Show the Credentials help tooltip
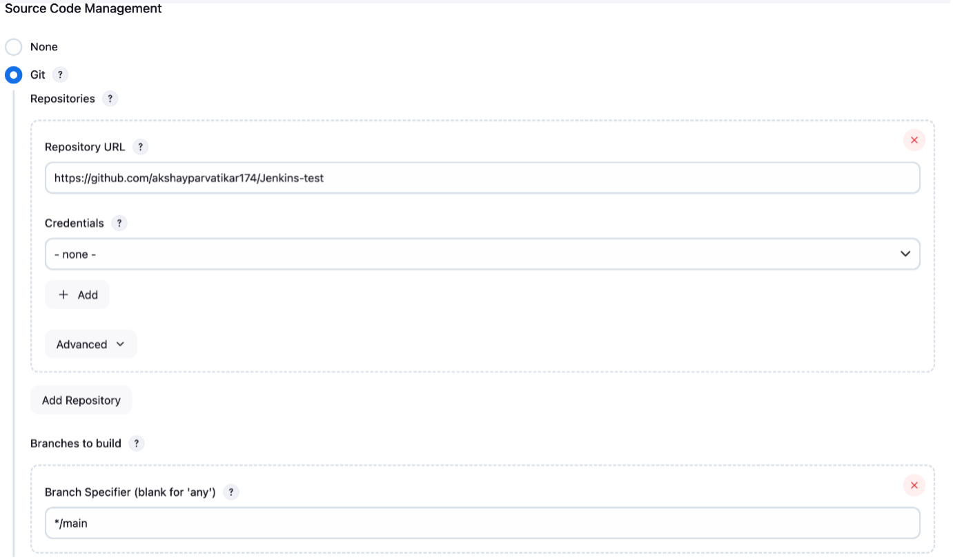This screenshot has width=953, height=560. pos(119,223)
